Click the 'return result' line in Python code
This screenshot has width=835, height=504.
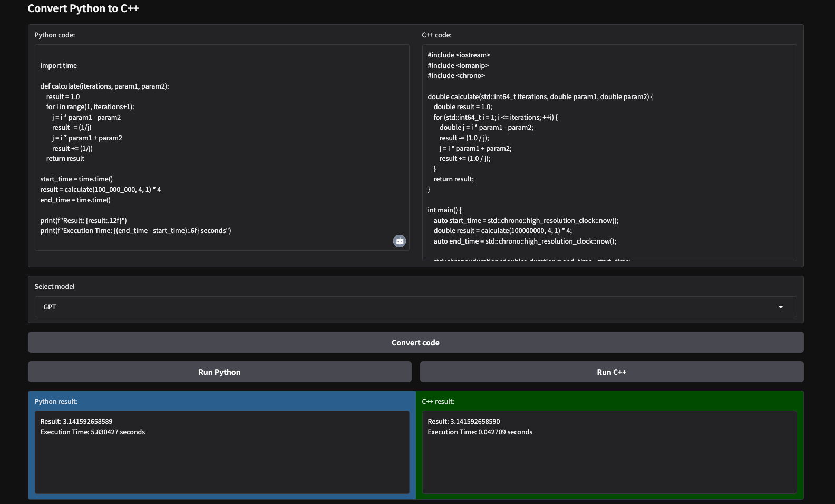(65, 159)
